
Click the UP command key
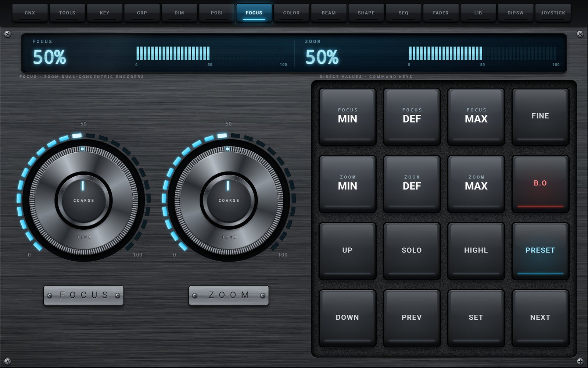347,251
